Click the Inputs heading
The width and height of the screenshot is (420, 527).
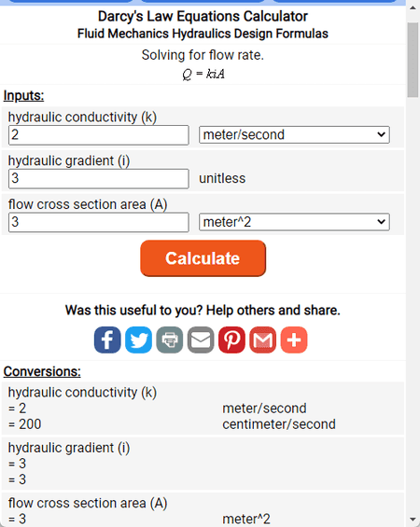(x=23, y=96)
